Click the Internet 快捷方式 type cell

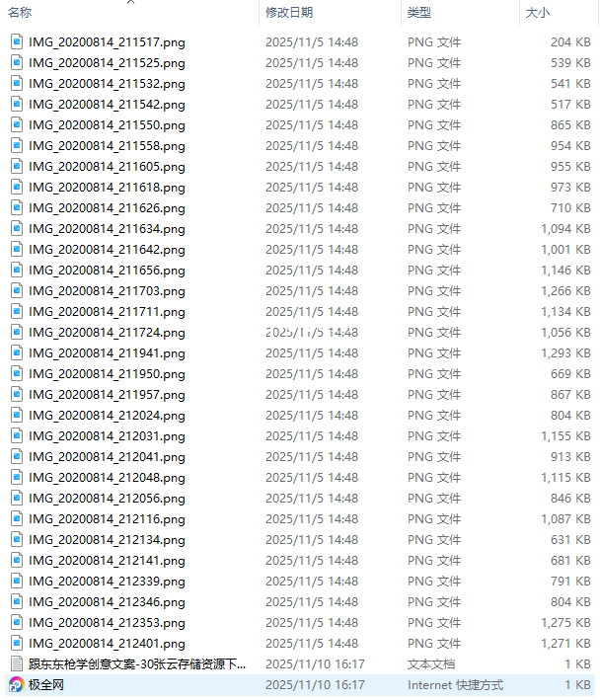click(456, 685)
